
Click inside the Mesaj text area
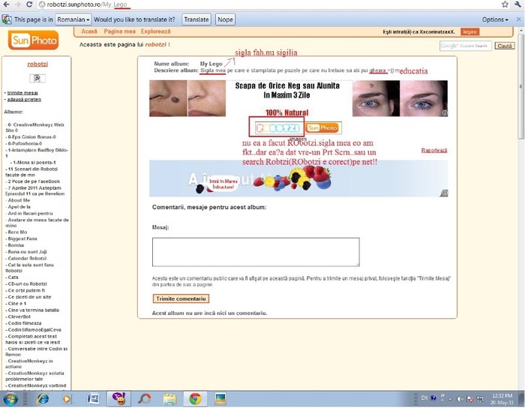255,252
